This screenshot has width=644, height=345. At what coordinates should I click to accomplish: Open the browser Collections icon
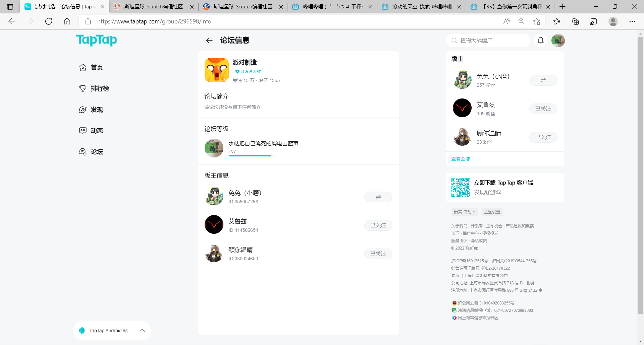[x=575, y=21]
